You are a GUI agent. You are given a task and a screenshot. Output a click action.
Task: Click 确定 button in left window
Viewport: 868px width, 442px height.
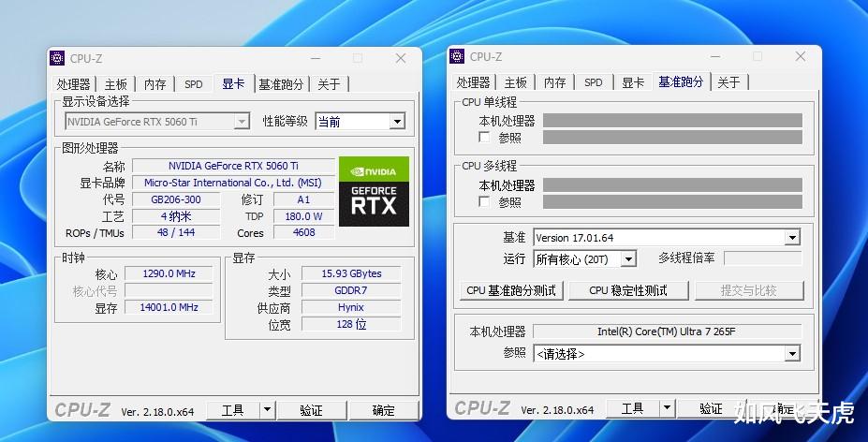point(383,410)
